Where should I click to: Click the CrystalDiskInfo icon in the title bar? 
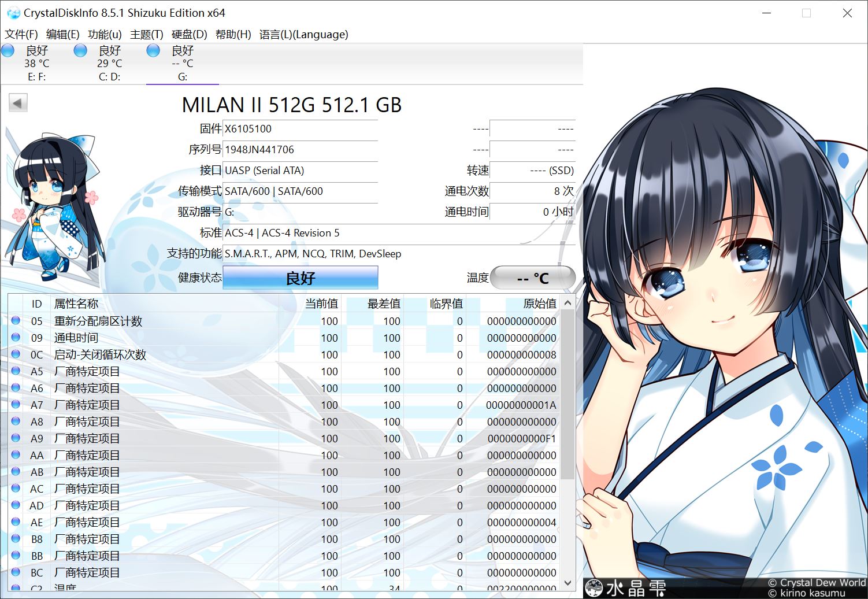click(13, 12)
